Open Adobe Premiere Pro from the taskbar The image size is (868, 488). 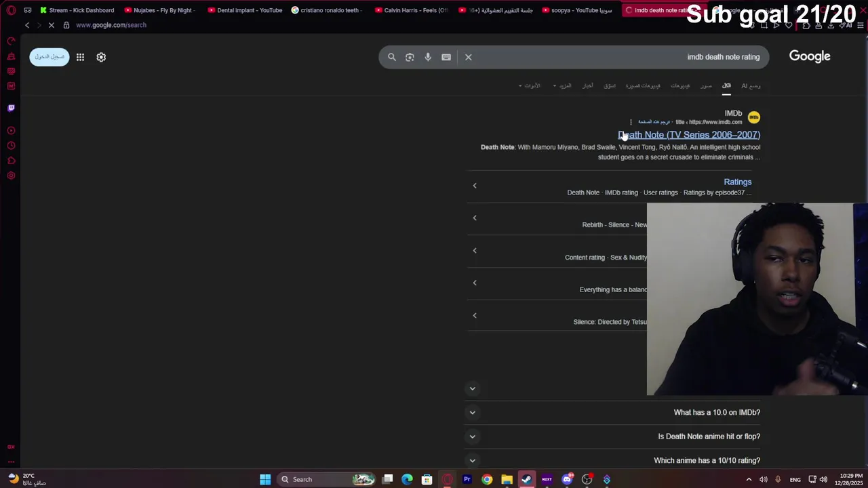click(x=467, y=479)
